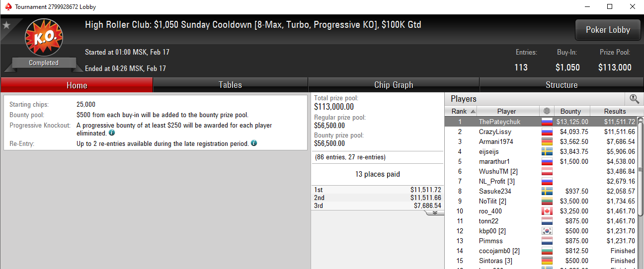This screenshot has height=269, width=644.
Task: Click the K.O. tournament badge icon
Action: point(44,38)
